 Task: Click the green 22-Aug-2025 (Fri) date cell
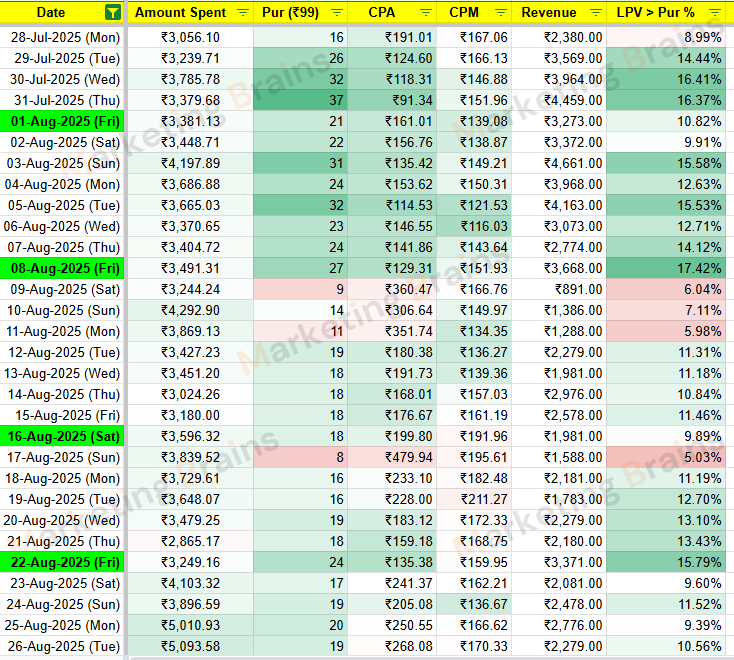63,562
